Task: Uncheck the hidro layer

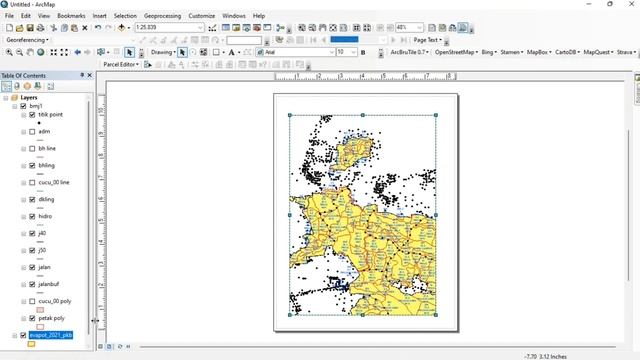Action: (32, 216)
